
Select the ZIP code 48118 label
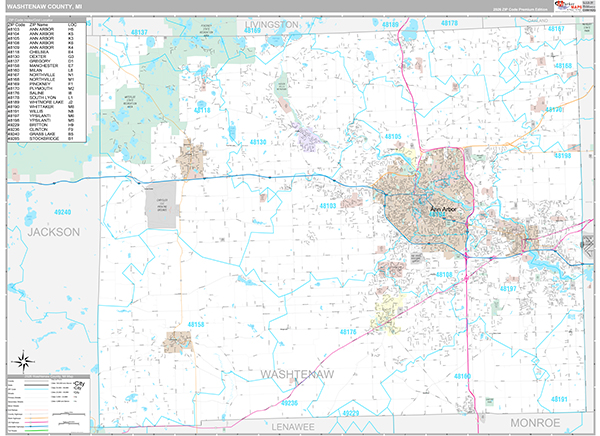point(204,106)
